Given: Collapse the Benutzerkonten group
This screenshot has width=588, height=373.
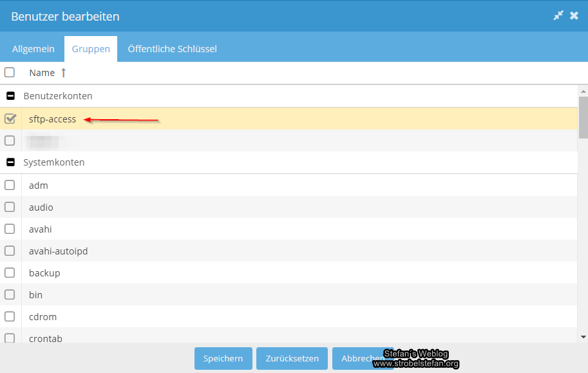Looking at the screenshot, I should point(10,96).
